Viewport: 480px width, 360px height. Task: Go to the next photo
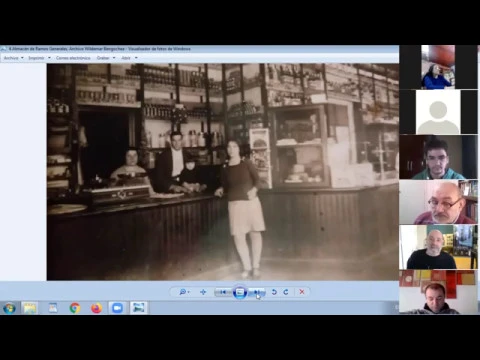(x=257, y=292)
